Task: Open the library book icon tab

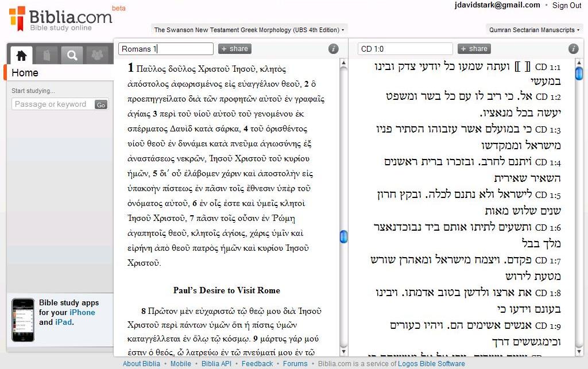Action: (47, 55)
